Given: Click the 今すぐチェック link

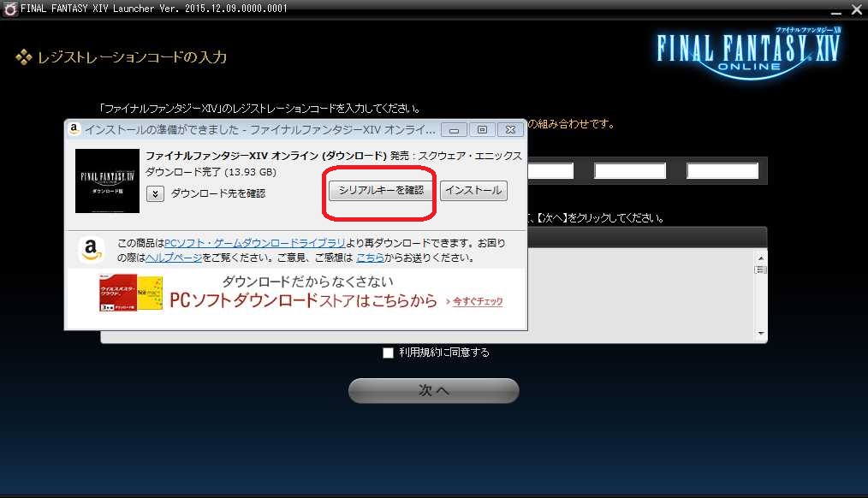Looking at the screenshot, I should tap(478, 301).
